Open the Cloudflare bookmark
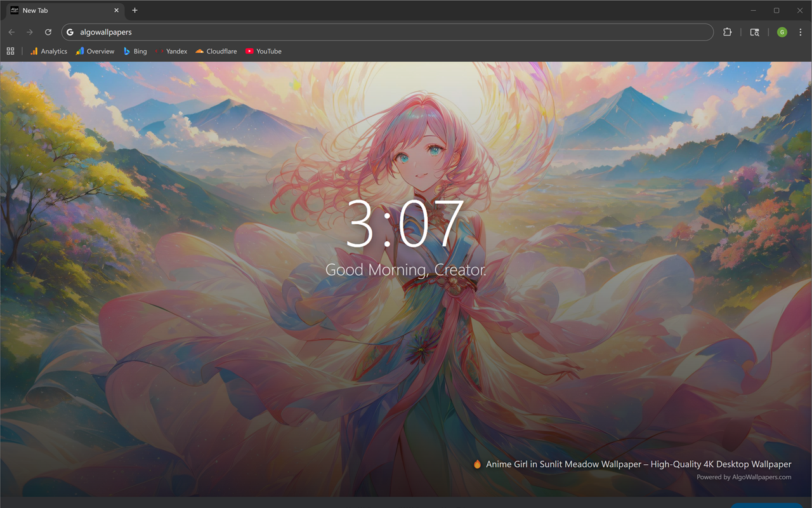Image resolution: width=812 pixels, height=508 pixels. [x=216, y=51]
